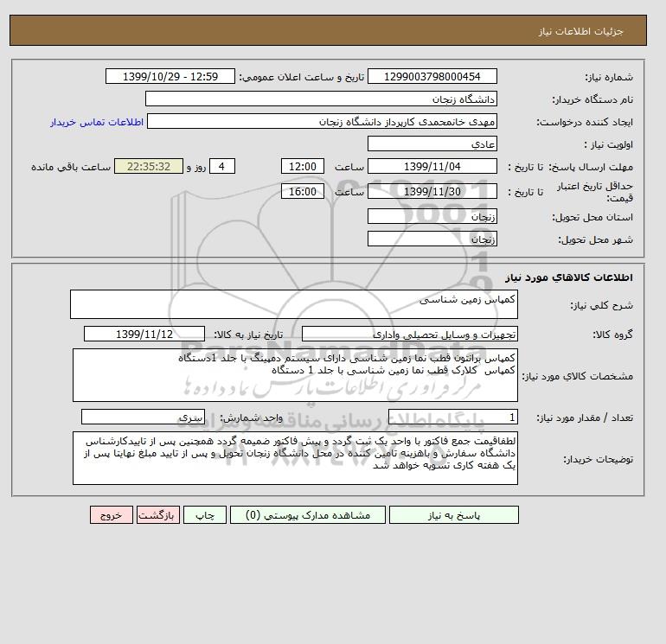The image size is (666, 644).
Task: Click the 'پاسخ به نیاز' button
Action: (453, 515)
